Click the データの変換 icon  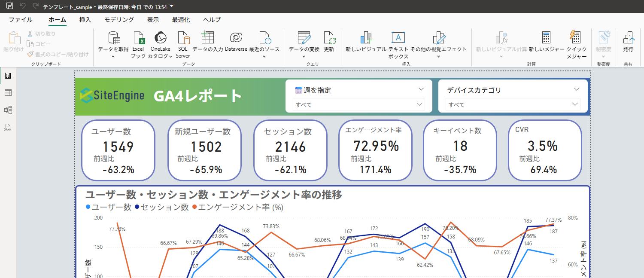(x=304, y=38)
